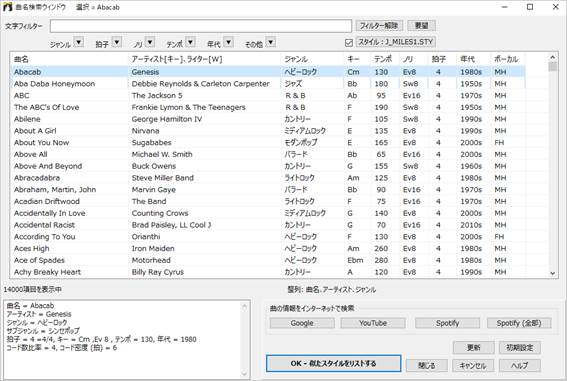Click the Spotify button
The image size is (567, 381).
click(x=447, y=323)
